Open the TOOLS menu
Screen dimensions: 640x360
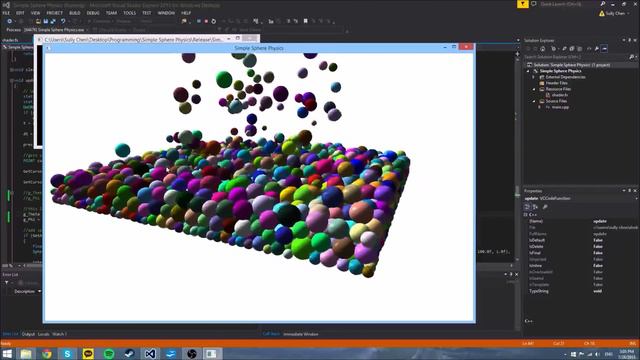129,13
